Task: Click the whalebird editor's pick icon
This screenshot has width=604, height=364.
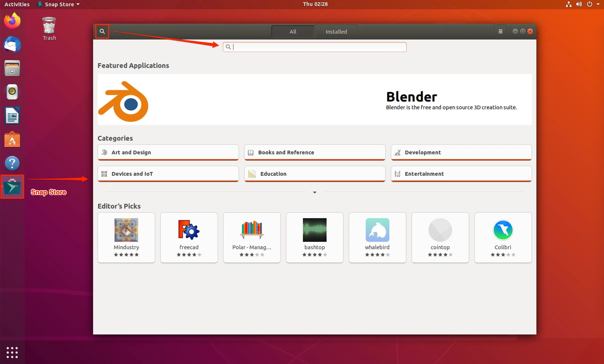Action: tap(377, 230)
